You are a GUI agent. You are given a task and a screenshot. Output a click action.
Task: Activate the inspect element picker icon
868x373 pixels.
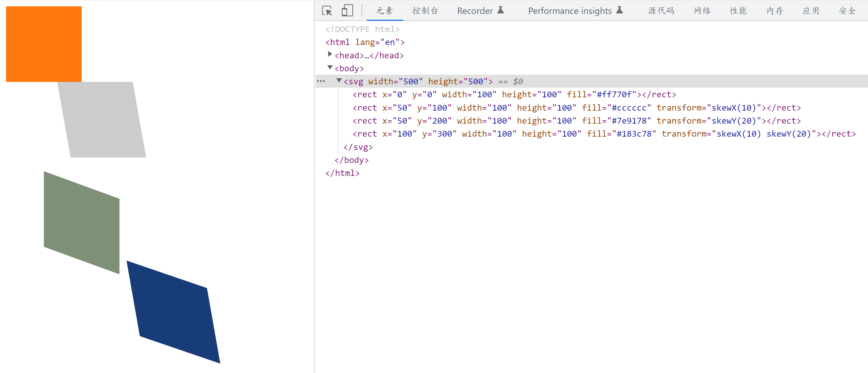[x=327, y=11]
